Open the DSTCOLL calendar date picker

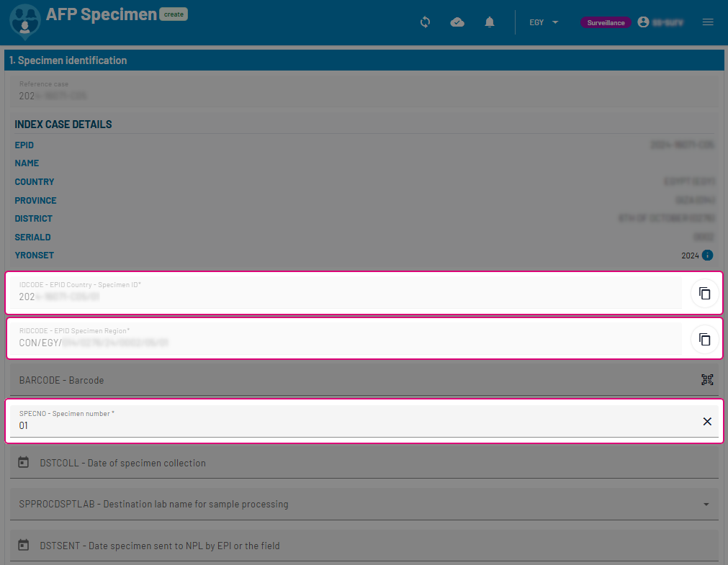24,463
